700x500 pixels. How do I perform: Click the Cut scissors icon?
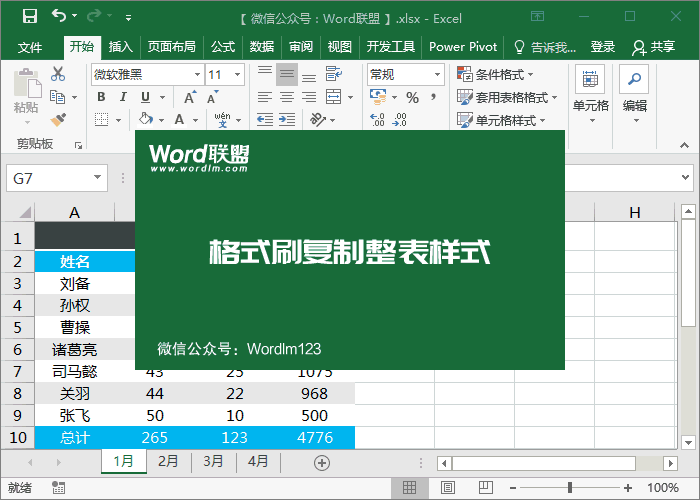tap(58, 74)
